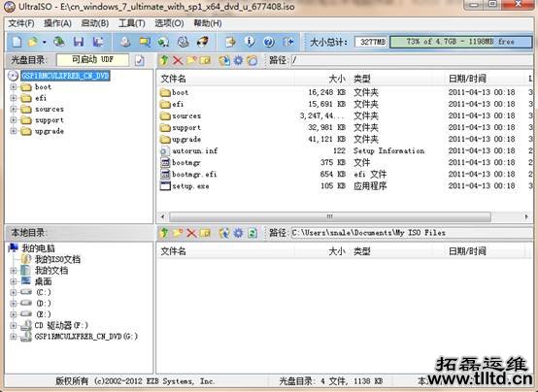Open the 启动(B) menu
The image size is (538, 392).
click(x=95, y=23)
